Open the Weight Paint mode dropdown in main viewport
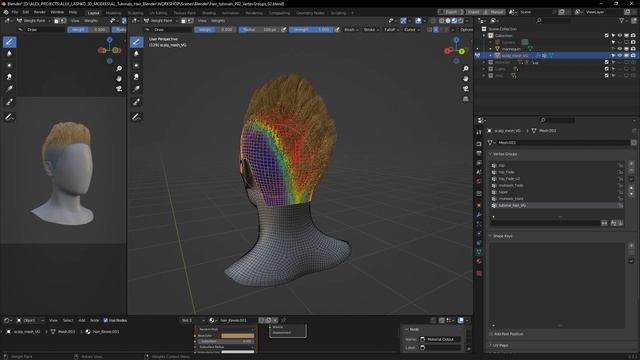Image resolution: width=640 pixels, height=360 pixels. pos(160,21)
